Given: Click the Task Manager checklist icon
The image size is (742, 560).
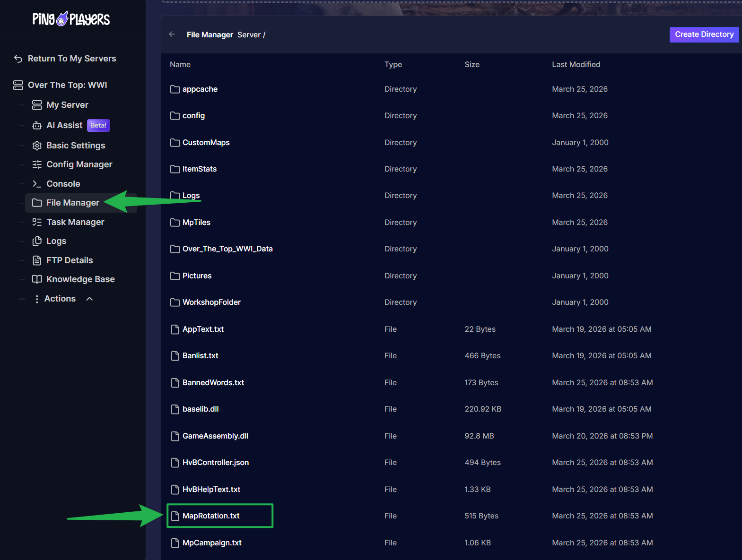Looking at the screenshot, I should [37, 222].
